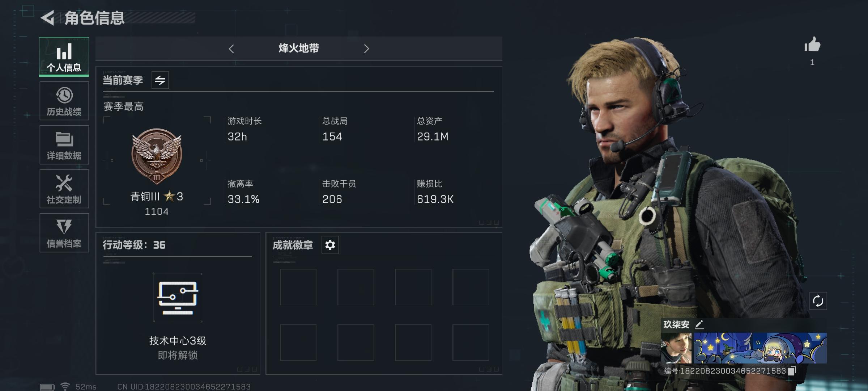Select the first empty achievement badge slot
This screenshot has width=868, height=391.
[x=298, y=287]
